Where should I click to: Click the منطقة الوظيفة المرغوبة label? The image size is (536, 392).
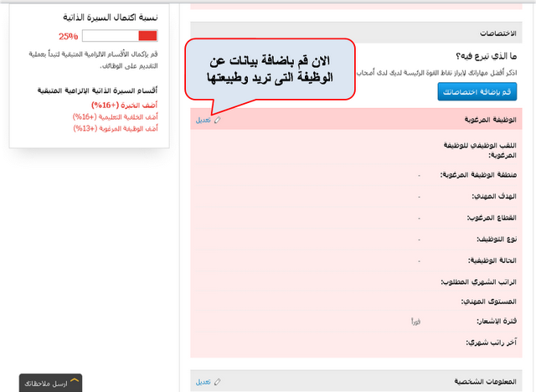478,175
